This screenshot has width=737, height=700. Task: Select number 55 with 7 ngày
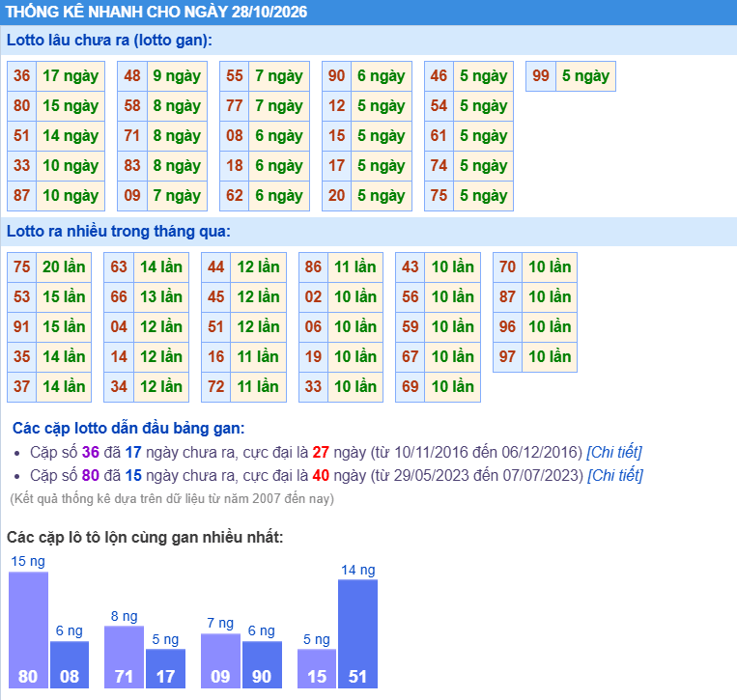tap(235, 75)
